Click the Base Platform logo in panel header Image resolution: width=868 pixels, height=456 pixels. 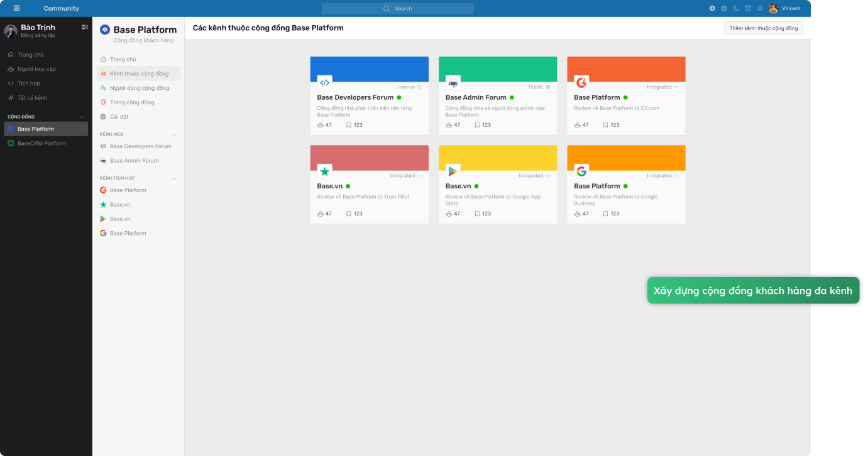pos(105,30)
